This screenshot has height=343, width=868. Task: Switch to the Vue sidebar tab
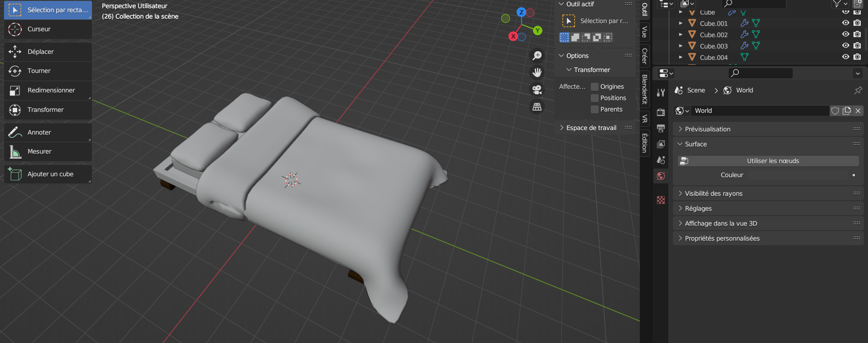645,32
